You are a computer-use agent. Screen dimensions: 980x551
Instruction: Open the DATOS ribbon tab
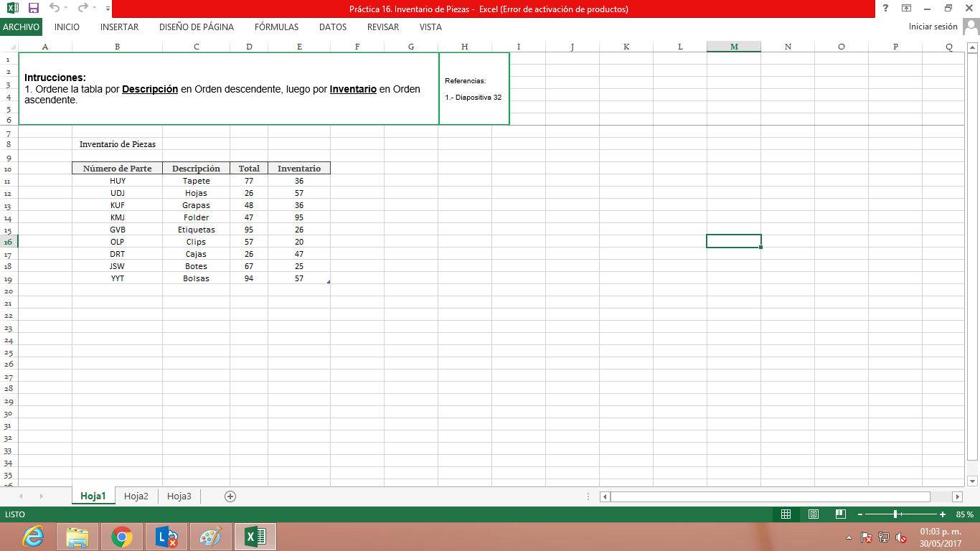coord(333,27)
